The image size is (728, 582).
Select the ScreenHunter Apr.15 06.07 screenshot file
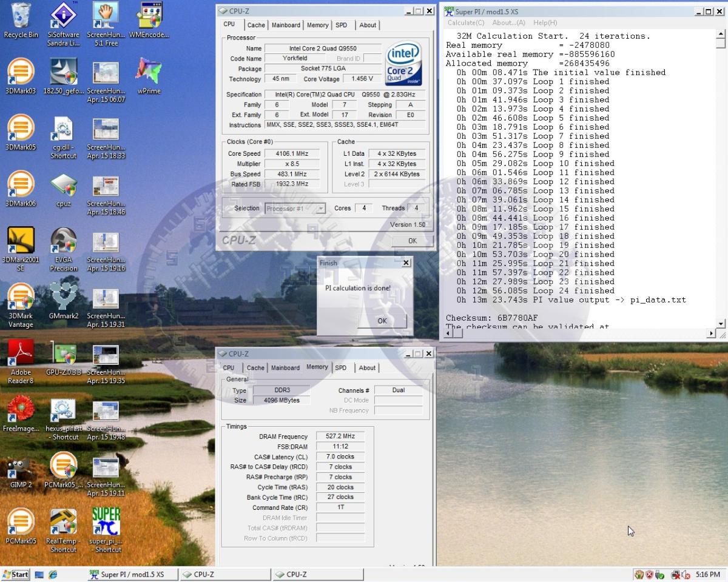pos(106,81)
